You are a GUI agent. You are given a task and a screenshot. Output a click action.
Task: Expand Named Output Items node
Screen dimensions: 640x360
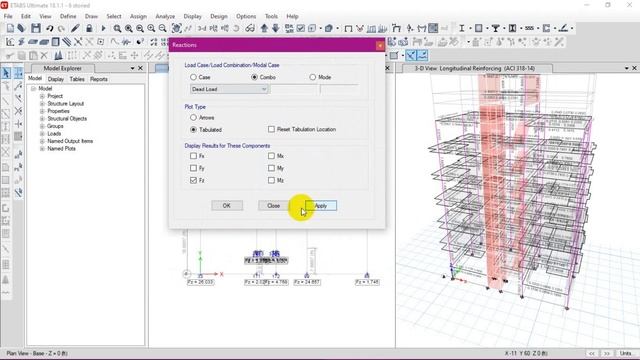(42, 141)
